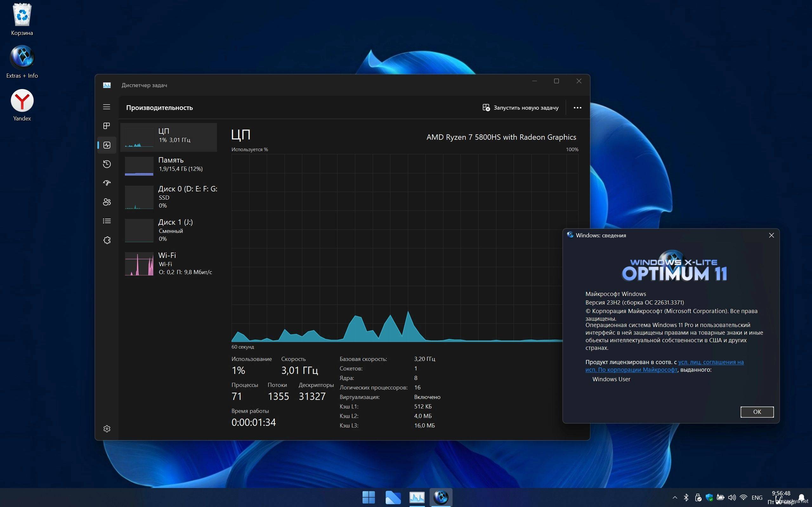Select the active Performance sidebar icon
812x507 pixels.
point(107,145)
